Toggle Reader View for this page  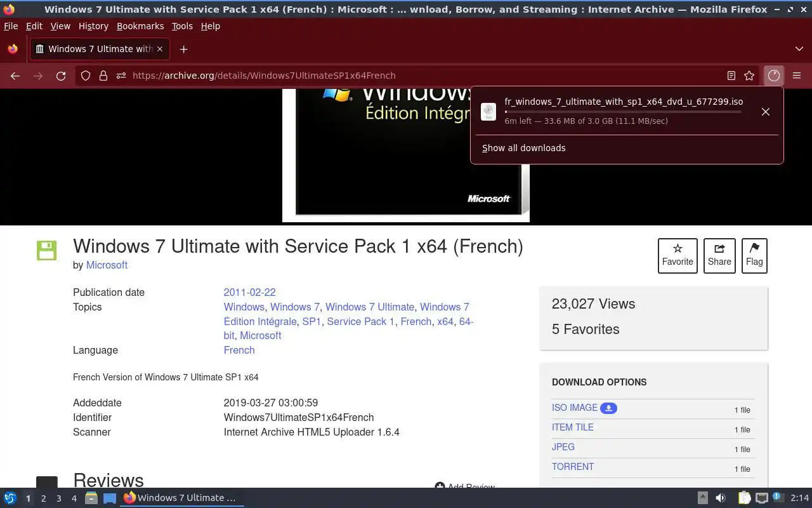click(x=731, y=76)
